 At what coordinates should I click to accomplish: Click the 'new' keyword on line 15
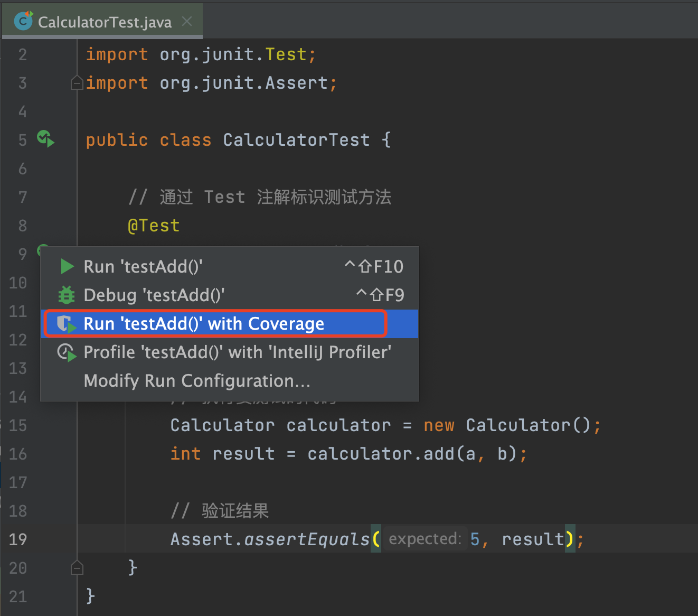(439, 425)
